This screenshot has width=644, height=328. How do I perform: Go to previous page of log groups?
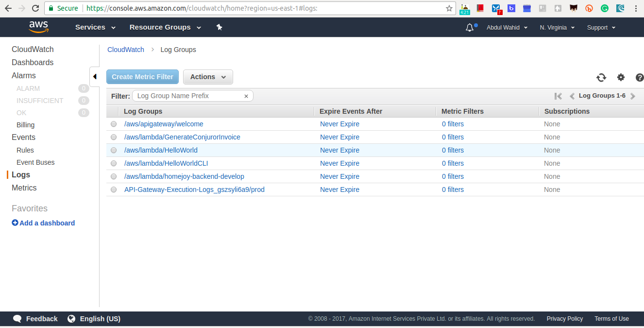point(572,96)
